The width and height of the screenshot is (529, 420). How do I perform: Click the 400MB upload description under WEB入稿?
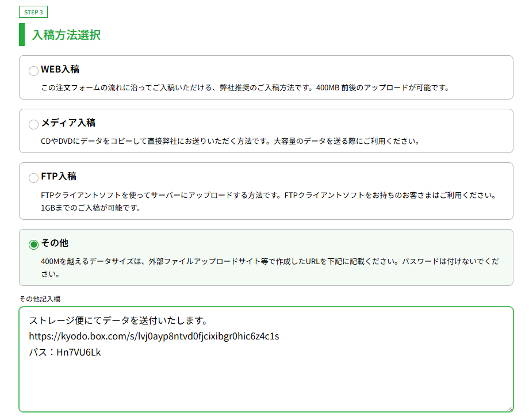247,87
